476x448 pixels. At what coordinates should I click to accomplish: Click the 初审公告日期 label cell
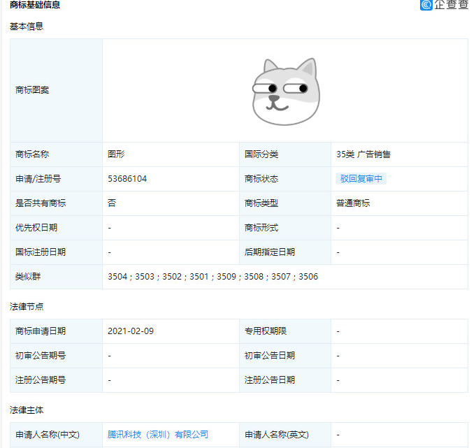click(x=285, y=356)
